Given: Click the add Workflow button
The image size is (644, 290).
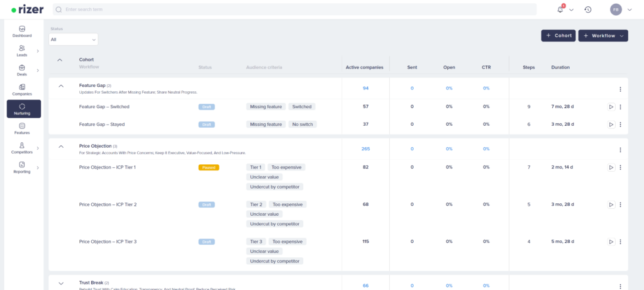Looking at the screenshot, I should 602,36.
